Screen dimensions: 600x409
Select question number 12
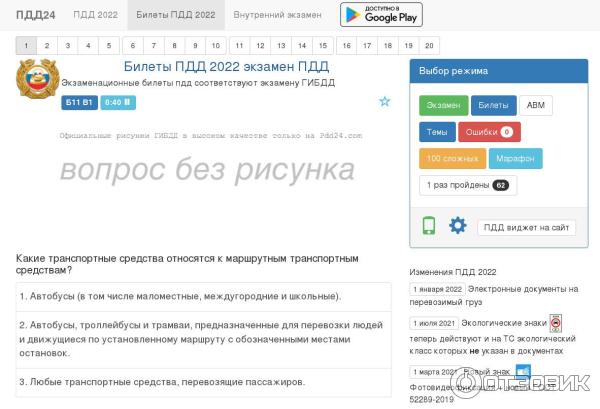pyautogui.click(x=261, y=46)
